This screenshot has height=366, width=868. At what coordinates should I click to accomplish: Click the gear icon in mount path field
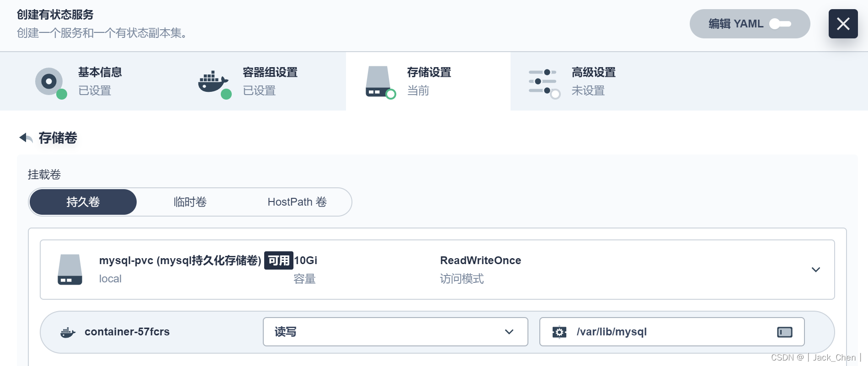pos(559,332)
